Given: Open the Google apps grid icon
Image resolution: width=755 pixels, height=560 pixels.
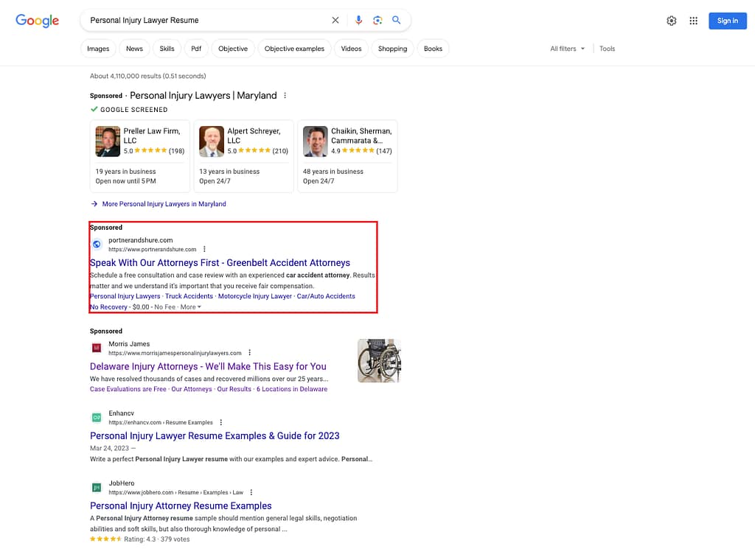Looking at the screenshot, I should click(693, 21).
